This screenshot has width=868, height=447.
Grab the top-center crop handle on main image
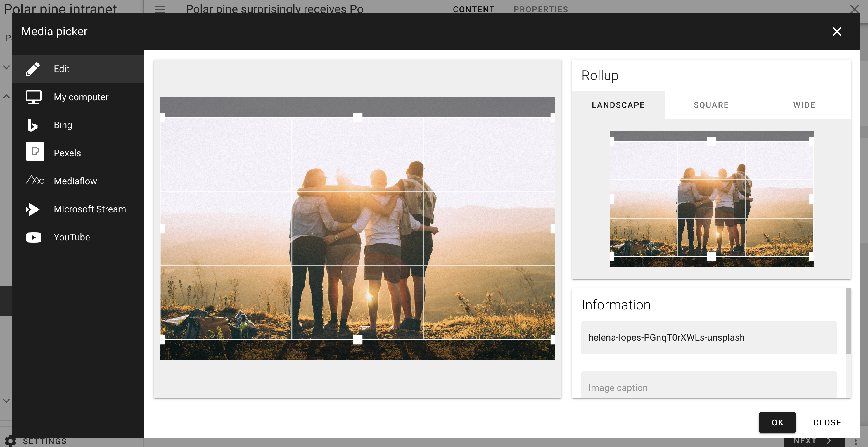coord(357,117)
